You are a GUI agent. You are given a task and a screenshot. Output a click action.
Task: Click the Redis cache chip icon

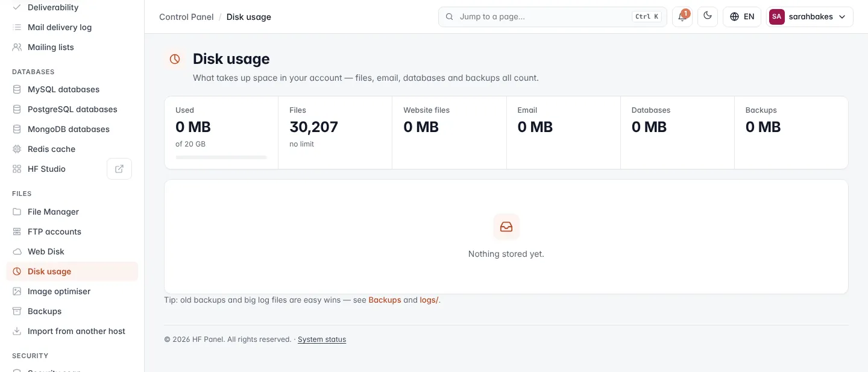pyautogui.click(x=17, y=149)
